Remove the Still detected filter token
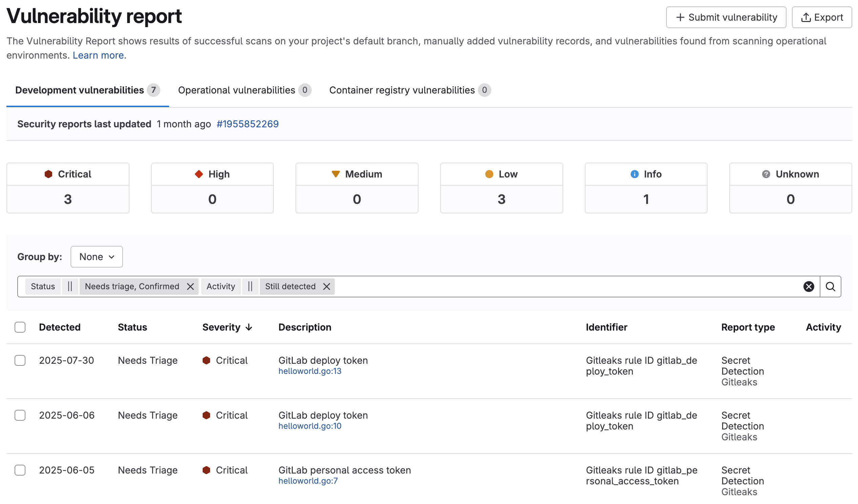Image resolution: width=858 pixels, height=504 pixels. (x=327, y=286)
